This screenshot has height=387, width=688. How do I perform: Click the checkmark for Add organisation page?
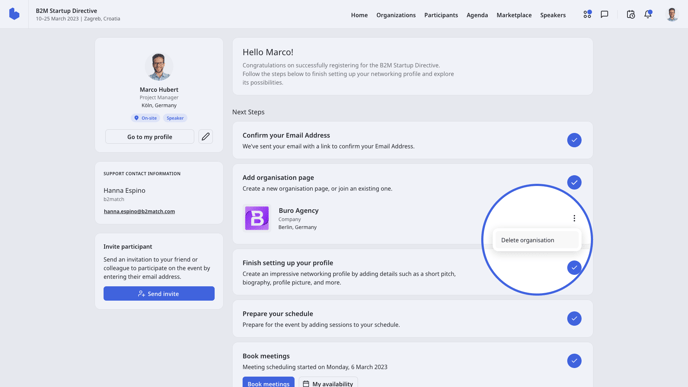(574, 182)
